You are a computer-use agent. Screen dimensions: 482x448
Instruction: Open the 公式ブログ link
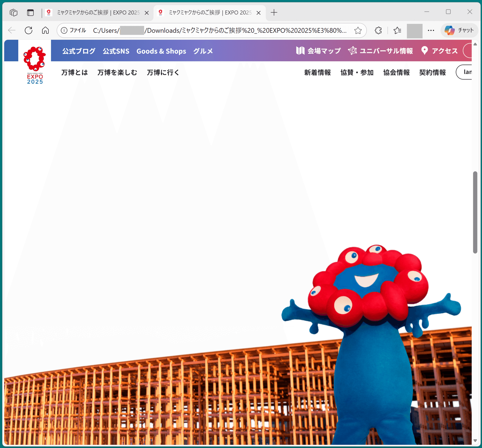coord(79,51)
